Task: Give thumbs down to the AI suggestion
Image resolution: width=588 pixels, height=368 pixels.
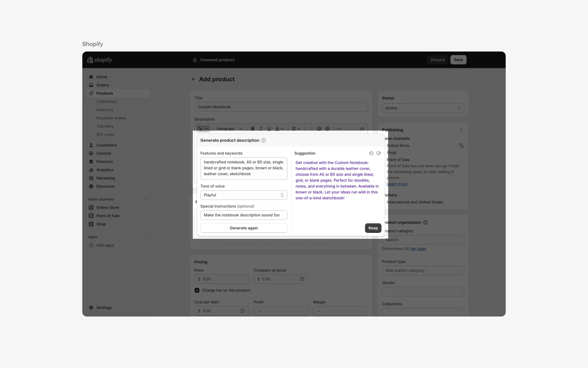Action: point(379,153)
